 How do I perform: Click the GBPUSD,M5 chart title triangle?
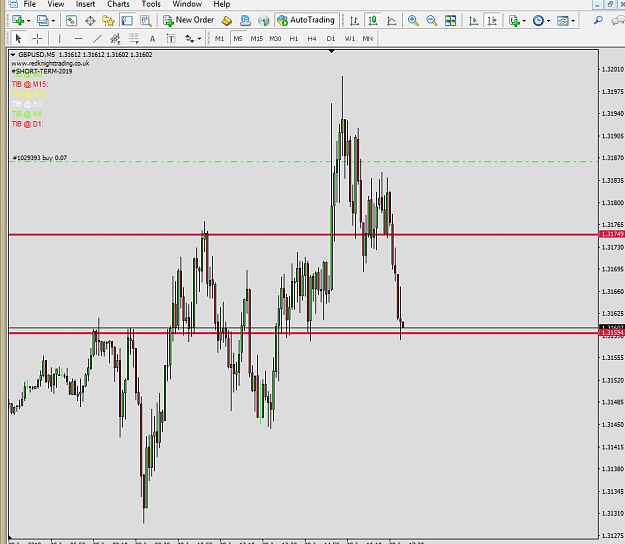click(13, 55)
